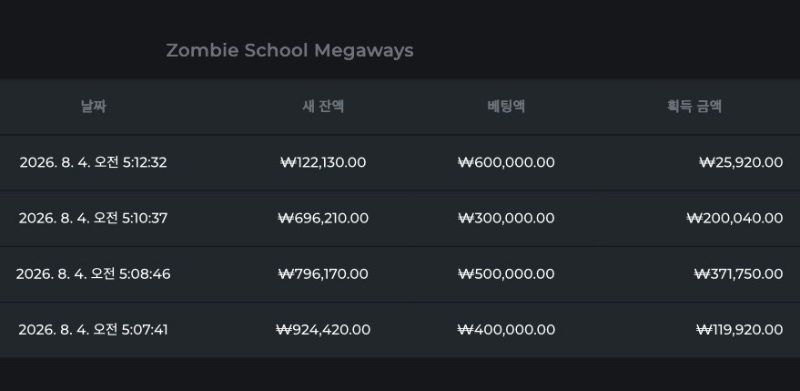
Task: Select the 날짜 column header
Action: 93,106
